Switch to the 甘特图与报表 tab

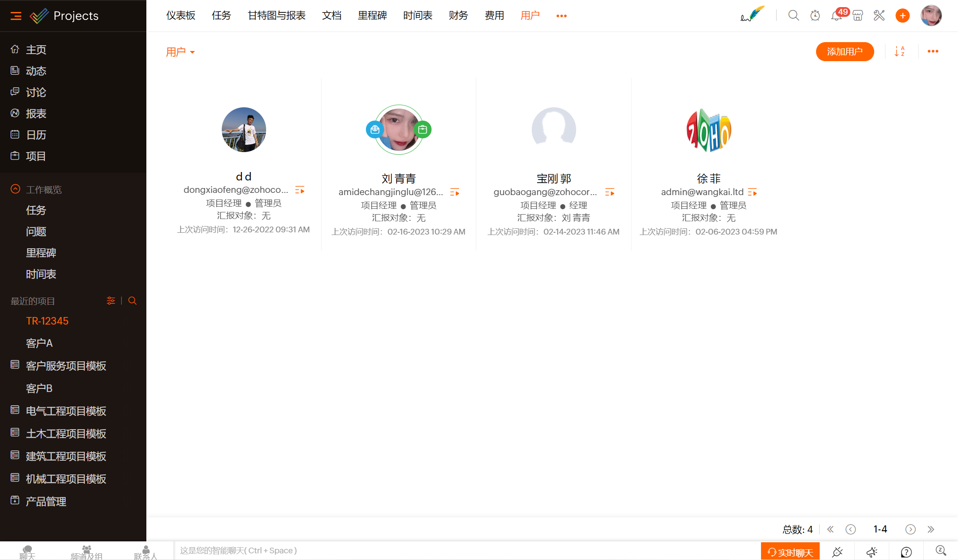click(276, 16)
